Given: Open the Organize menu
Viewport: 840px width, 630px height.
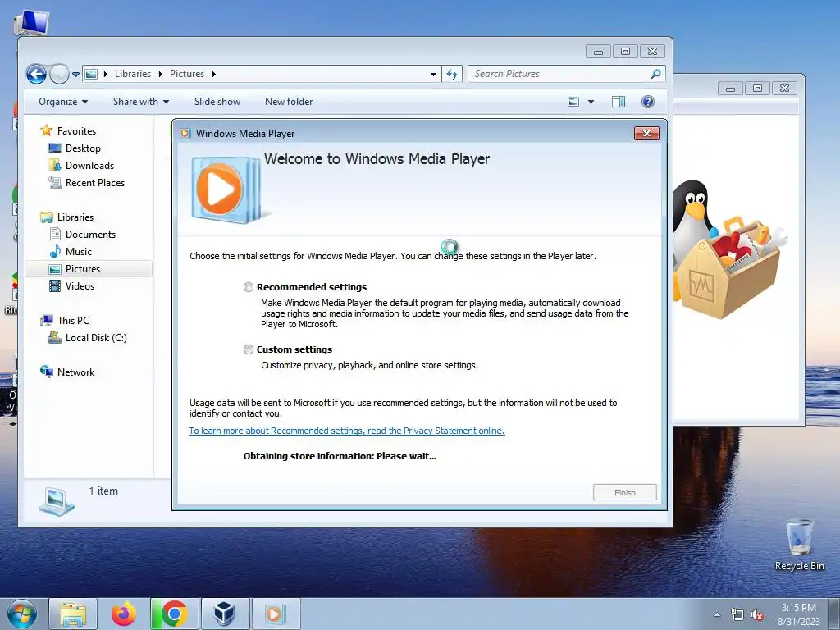Looking at the screenshot, I should pos(63,102).
